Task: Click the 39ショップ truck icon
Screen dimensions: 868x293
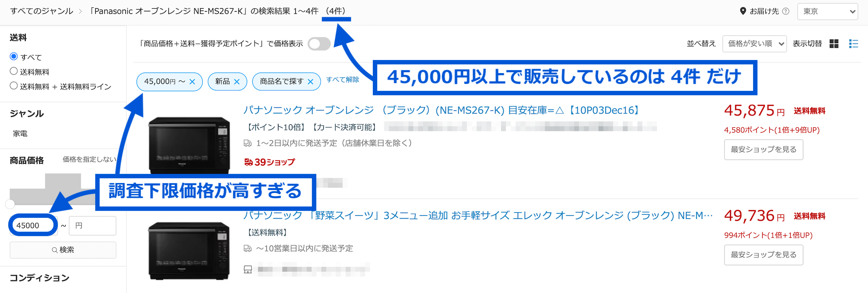Action: [x=248, y=162]
